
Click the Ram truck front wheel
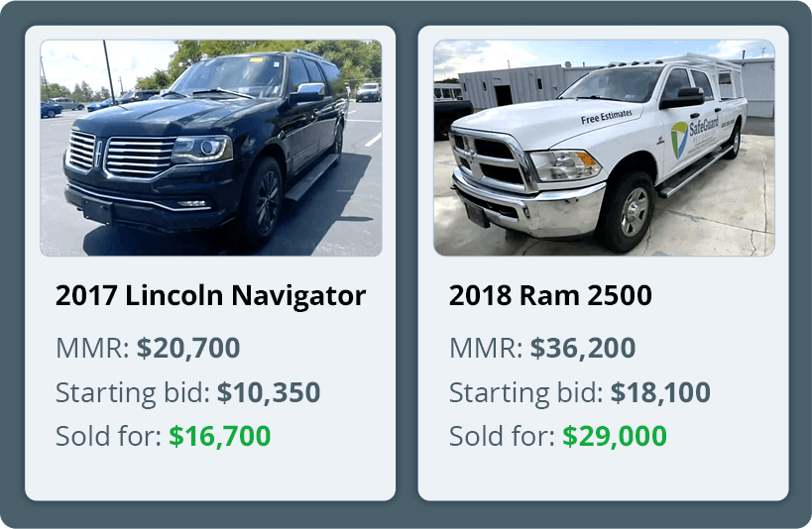[630, 212]
